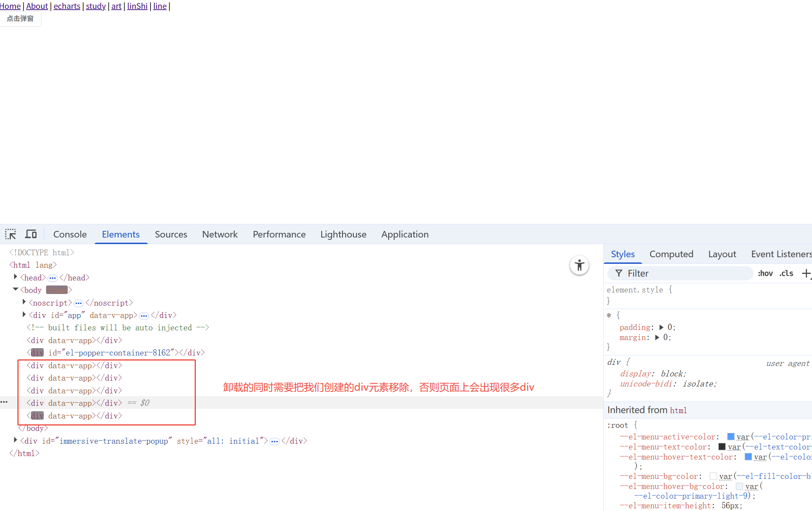
Task: Click the add new style rule plus icon
Action: click(806, 273)
